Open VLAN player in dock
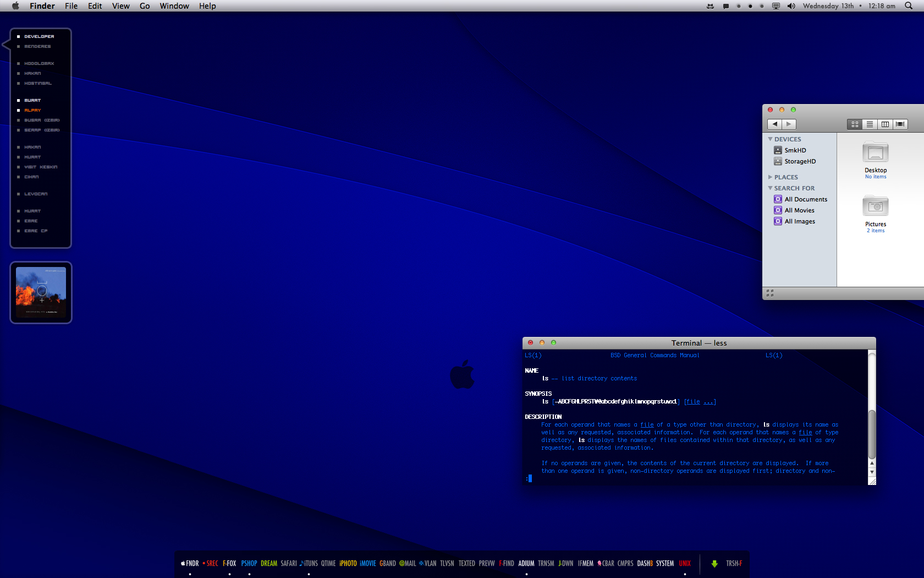This screenshot has width=924, height=578. click(x=427, y=563)
